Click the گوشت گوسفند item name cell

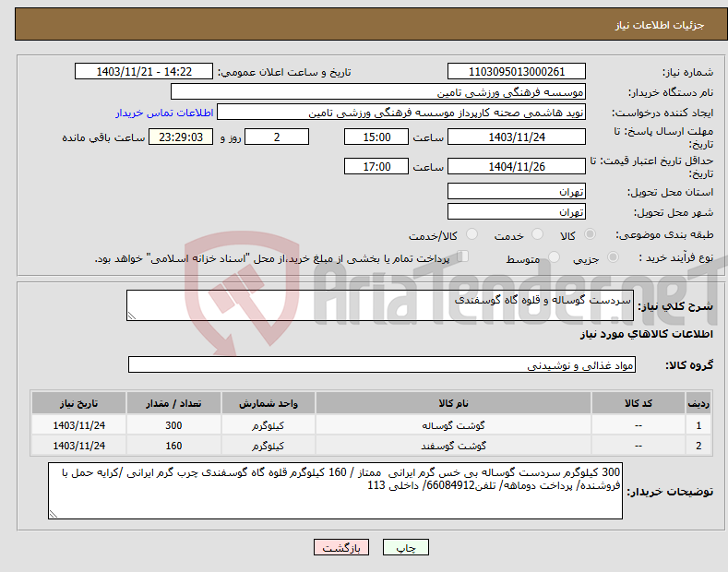(453, 446)
